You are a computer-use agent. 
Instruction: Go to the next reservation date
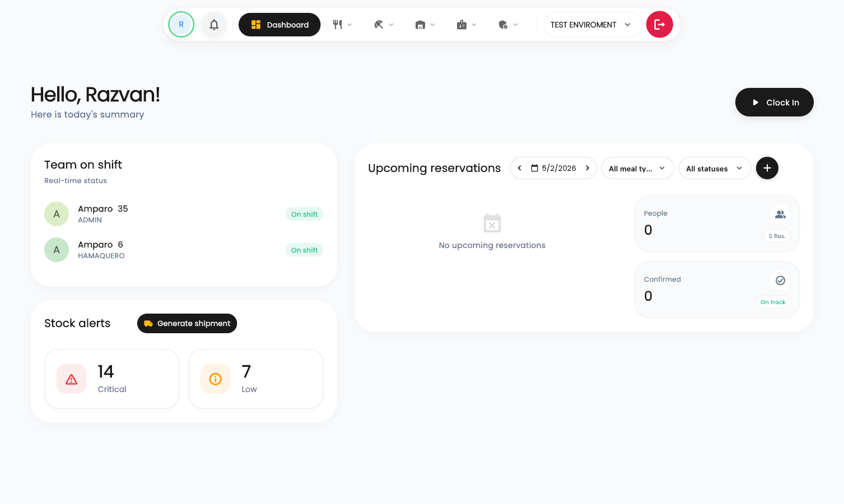coord(587,168)
